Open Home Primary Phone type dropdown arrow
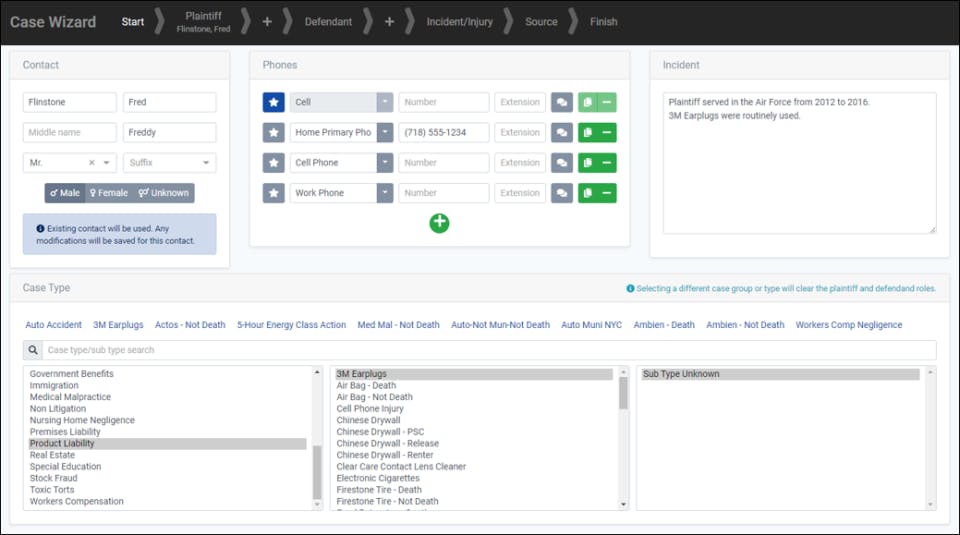This screenshot has height=535, width=960. (x=384, y=132)
